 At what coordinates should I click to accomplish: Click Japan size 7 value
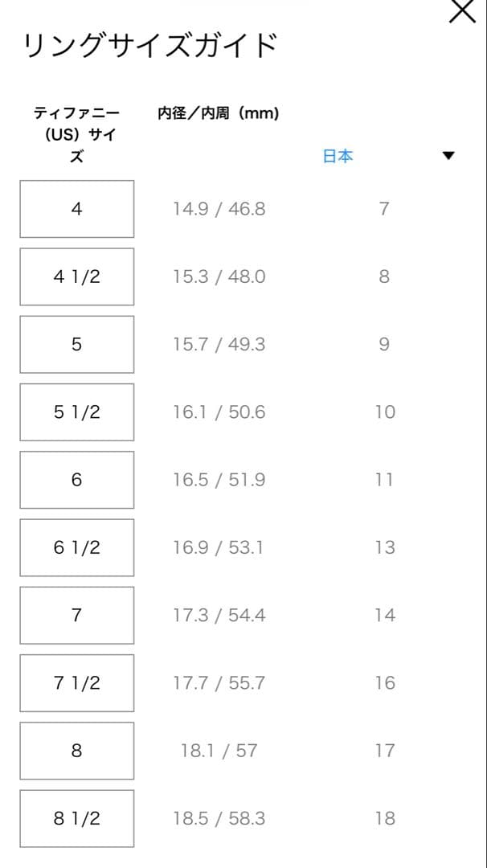(x=384, y=209)
